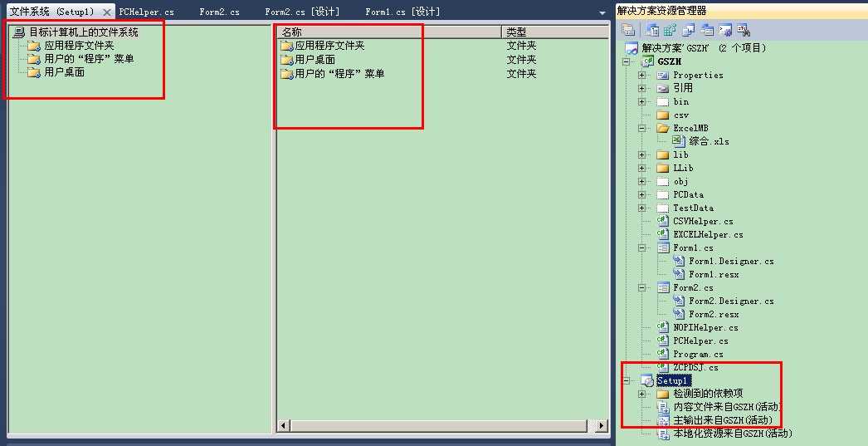The height and width of the screenshot is (446, 868).
Task: Expand the PCData folder node
Action: click(642, 194)
